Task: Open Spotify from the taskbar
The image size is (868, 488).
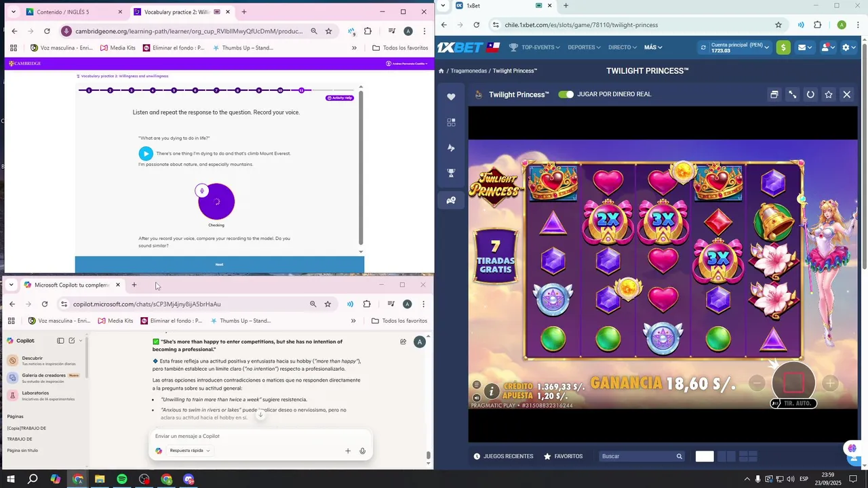Action: (x=122, y=479)
